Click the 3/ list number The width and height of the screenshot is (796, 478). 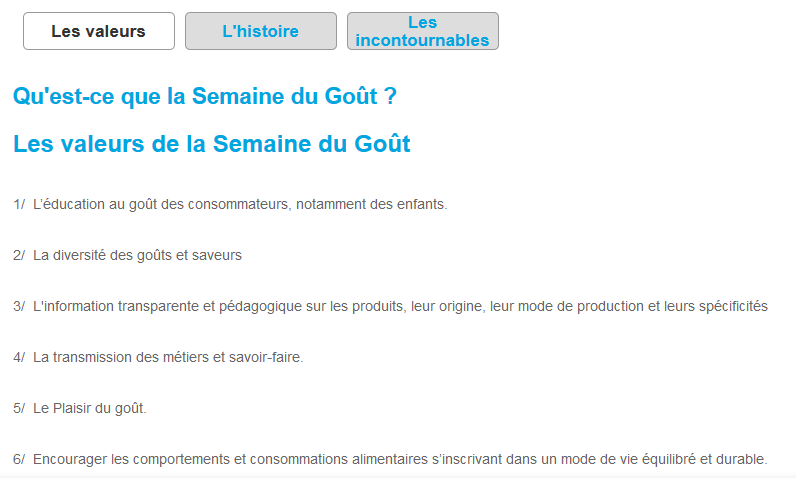(19, 306)
